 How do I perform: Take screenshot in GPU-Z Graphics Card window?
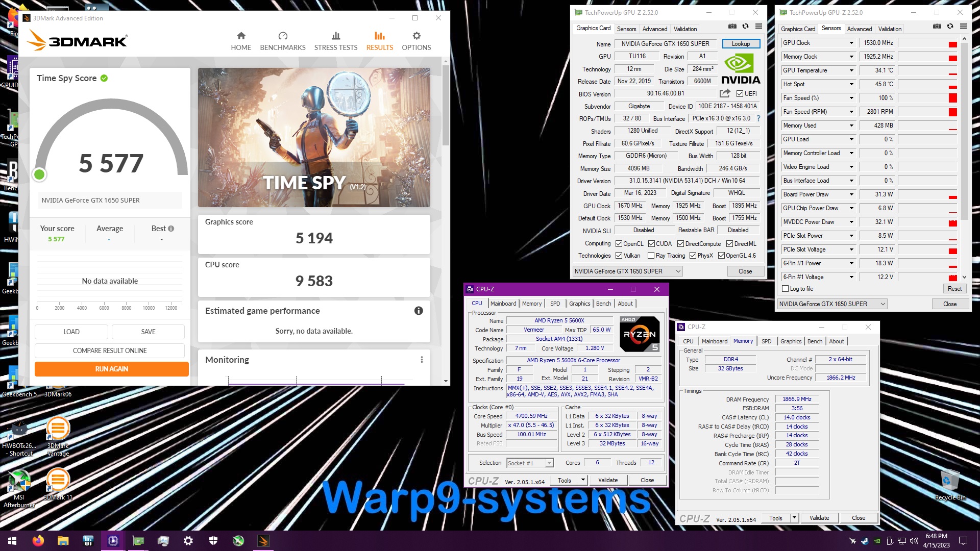(x=732, y=26)
